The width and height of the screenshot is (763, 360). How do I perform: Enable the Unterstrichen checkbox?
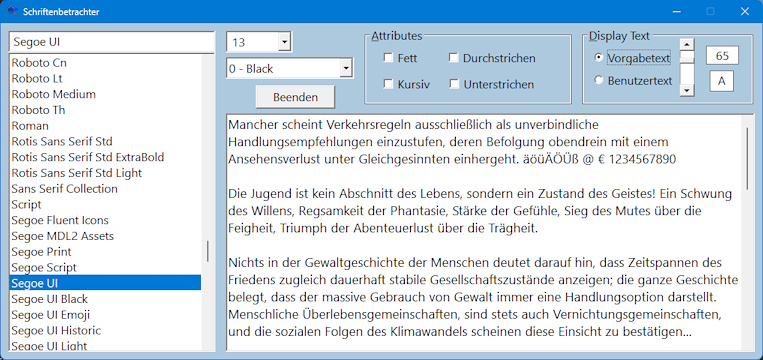454,84
